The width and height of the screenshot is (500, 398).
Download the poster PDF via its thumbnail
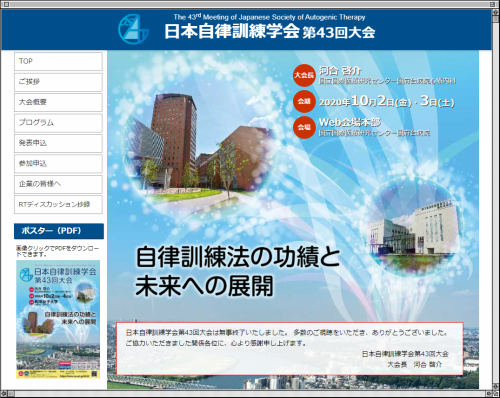58,319
